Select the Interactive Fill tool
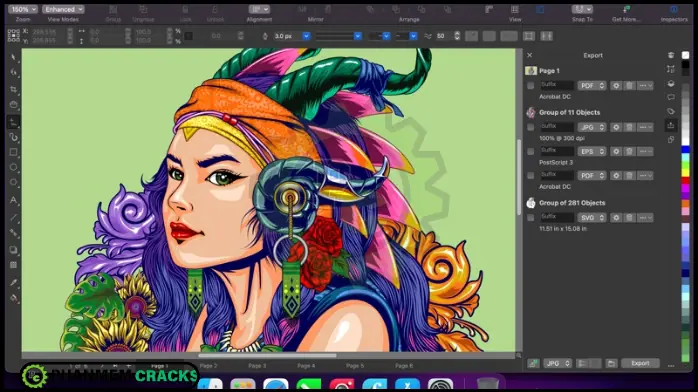 click(13, 298)
